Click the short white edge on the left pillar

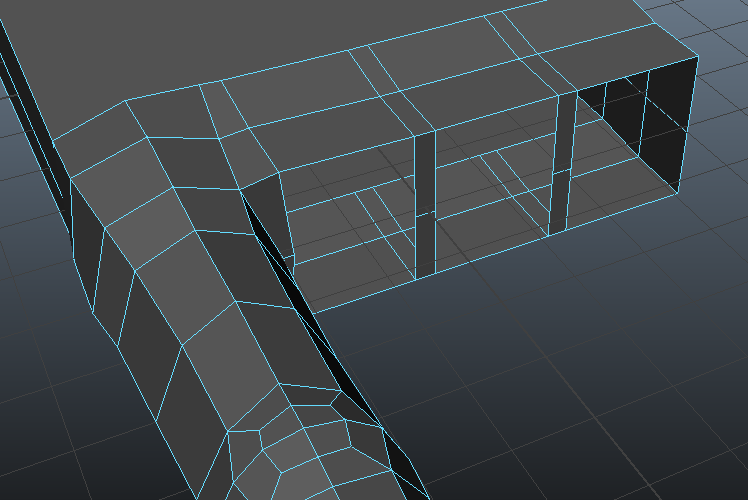(x=426, y=213)
